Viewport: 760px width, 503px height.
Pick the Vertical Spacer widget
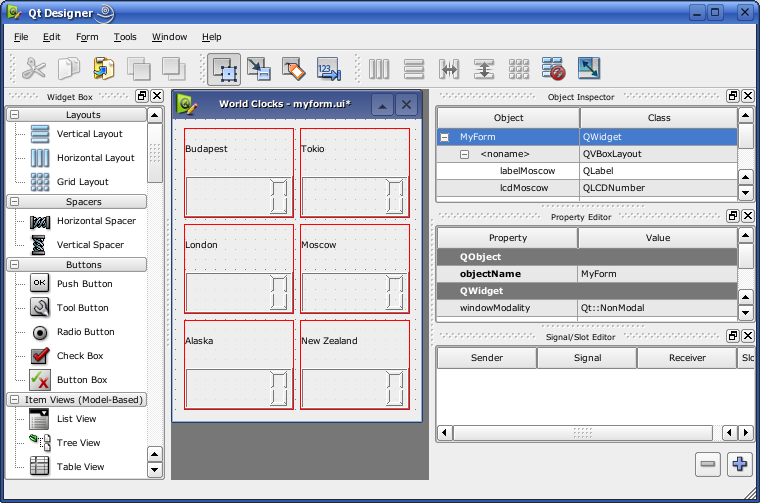click(77, 245)
